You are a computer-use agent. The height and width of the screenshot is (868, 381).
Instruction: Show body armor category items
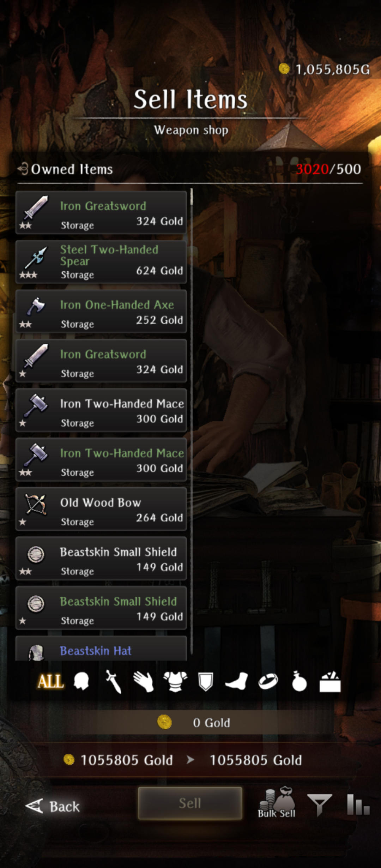(x=175, y=681)
